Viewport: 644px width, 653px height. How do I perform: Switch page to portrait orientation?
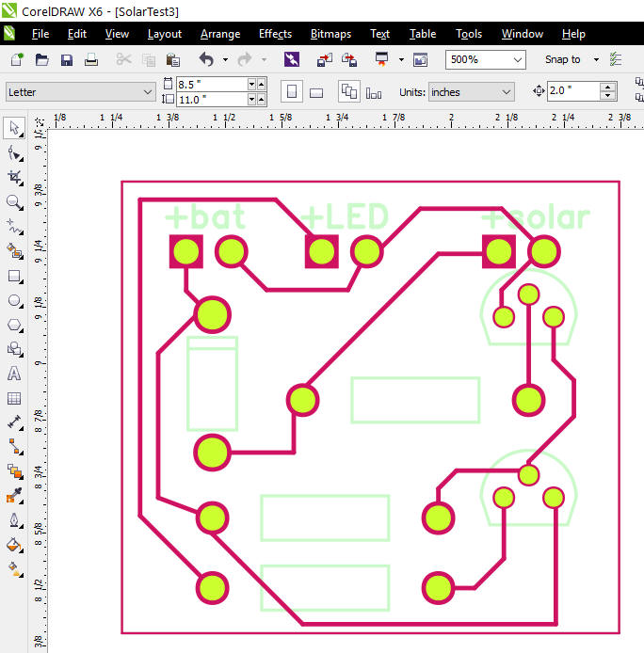click(292, 92)
